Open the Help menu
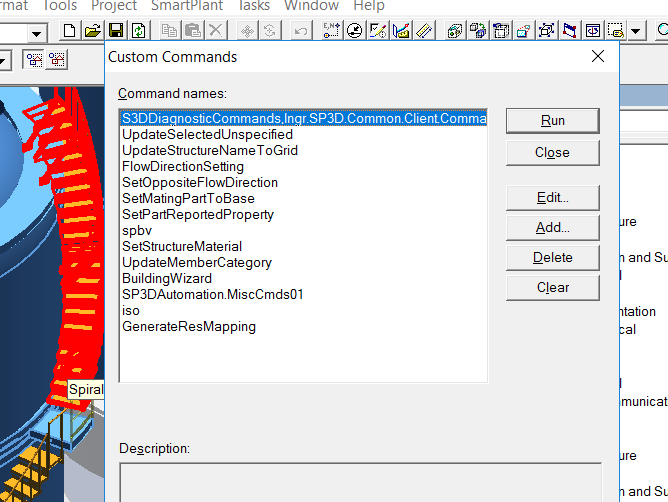Viewport: 668px width, 502px height. pos(369,6)
